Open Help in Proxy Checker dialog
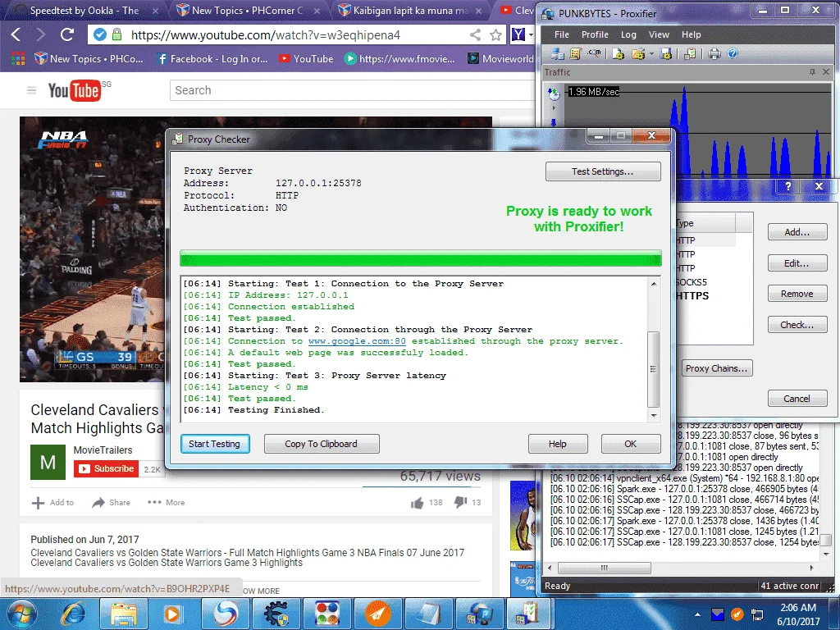 (558, 444)
